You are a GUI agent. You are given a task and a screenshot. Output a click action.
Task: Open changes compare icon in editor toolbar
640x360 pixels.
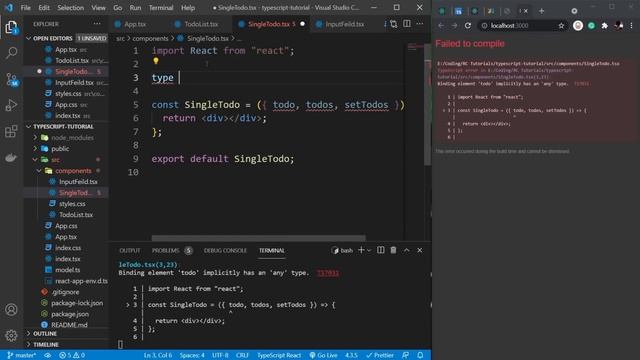click(x=393, y=24)
